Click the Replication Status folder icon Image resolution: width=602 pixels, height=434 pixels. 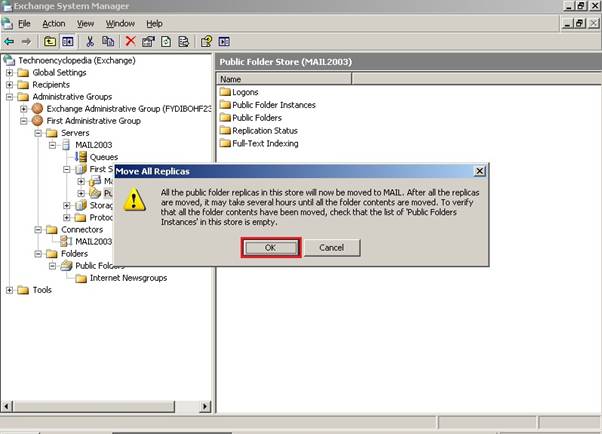click(225, 130)
